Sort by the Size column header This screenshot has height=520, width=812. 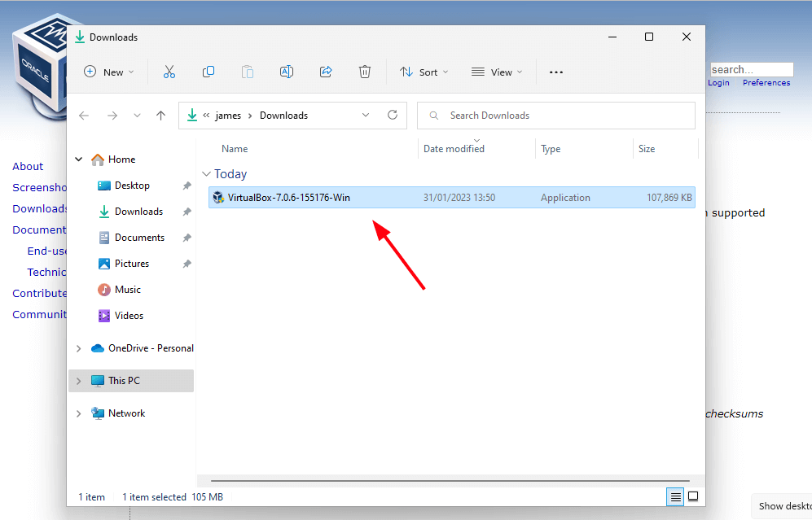647,149
